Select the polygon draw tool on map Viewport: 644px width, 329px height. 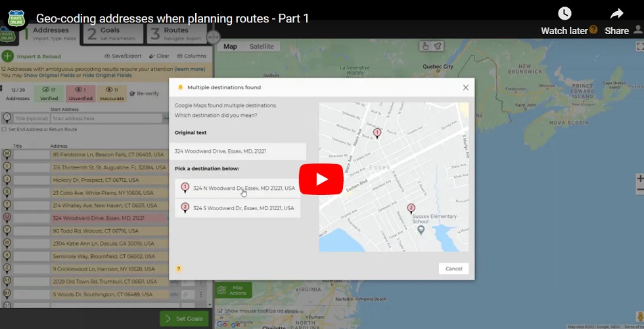coord(438,47)
